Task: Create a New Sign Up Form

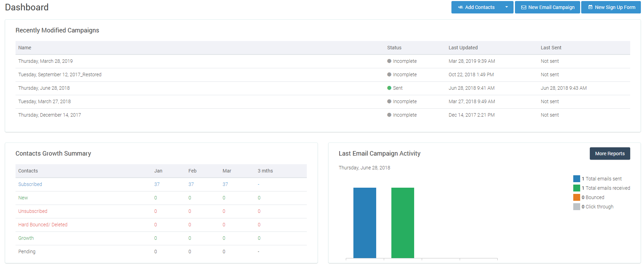Action: pos(611,7)
